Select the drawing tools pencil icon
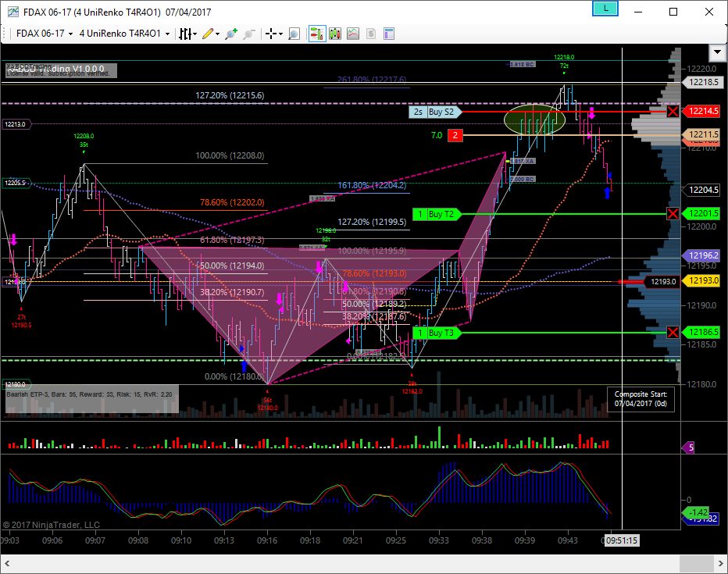The image size is (728, 574). 208,34
